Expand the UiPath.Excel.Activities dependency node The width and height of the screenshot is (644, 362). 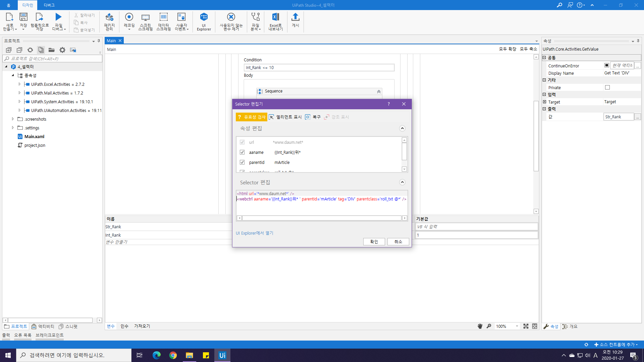[x=19, y=84]
